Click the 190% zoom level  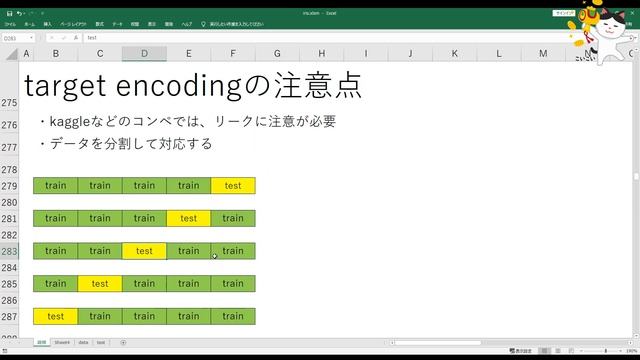click(631, 351)
